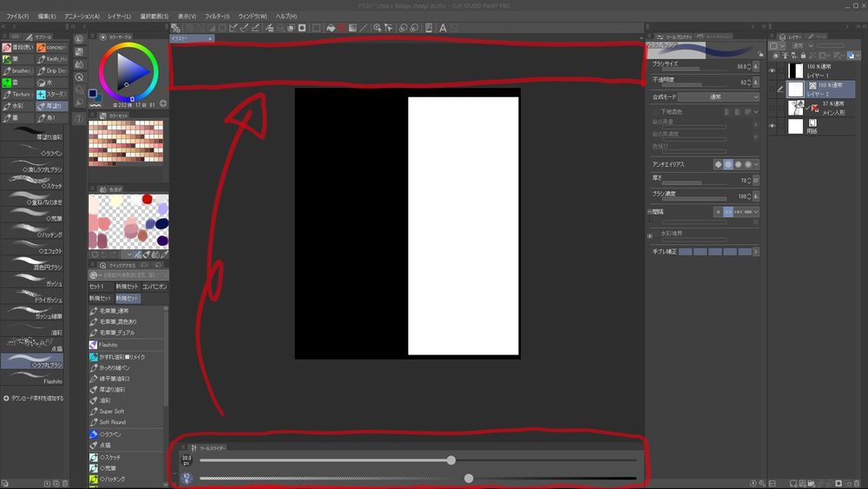Viewport: 868px width, 489px height.
Task: Close the イラスト canvas tab
Action: click(210, 39)
